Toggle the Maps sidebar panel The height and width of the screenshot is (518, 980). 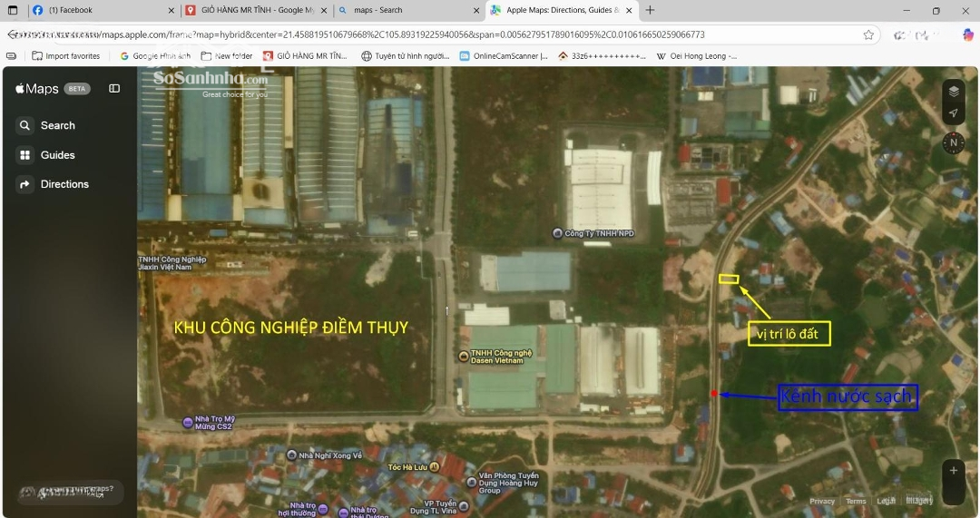(114, 89)
